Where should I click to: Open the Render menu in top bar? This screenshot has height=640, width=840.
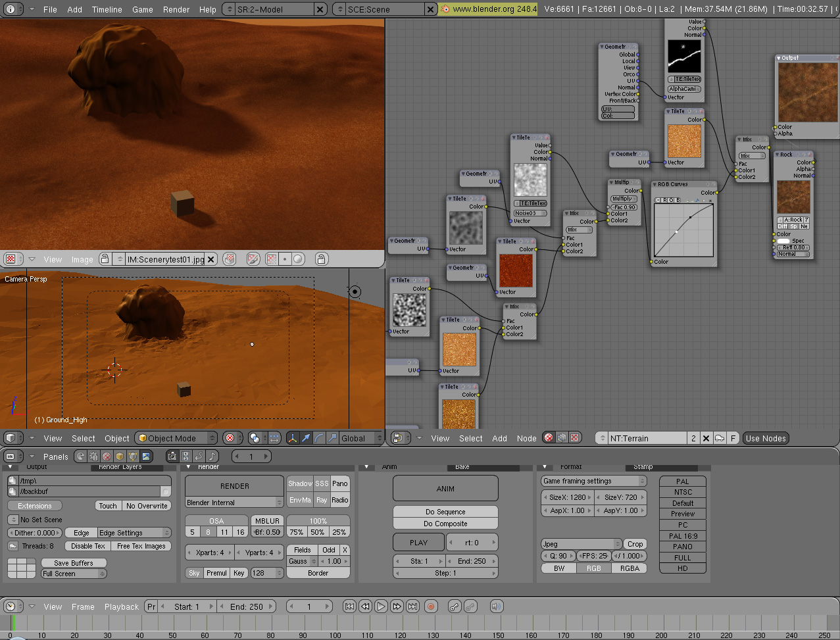(x=176, y=9)
